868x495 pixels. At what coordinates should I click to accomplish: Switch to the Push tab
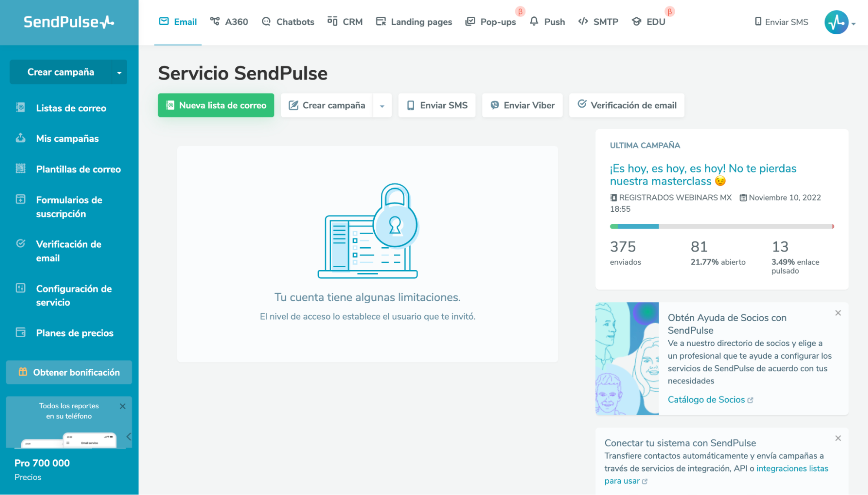point(547,22)
